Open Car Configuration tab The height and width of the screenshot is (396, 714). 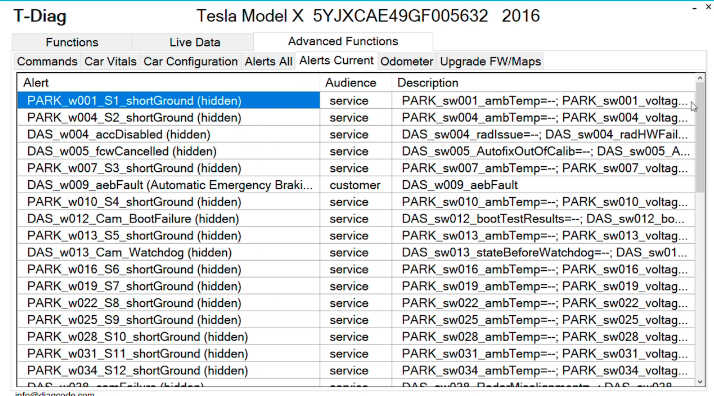[x=190, y=61]
